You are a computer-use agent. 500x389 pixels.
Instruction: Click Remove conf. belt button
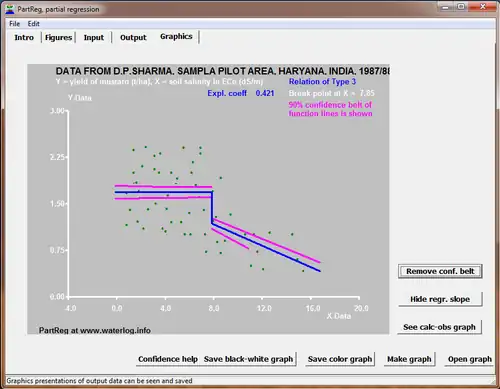point(440,271)
